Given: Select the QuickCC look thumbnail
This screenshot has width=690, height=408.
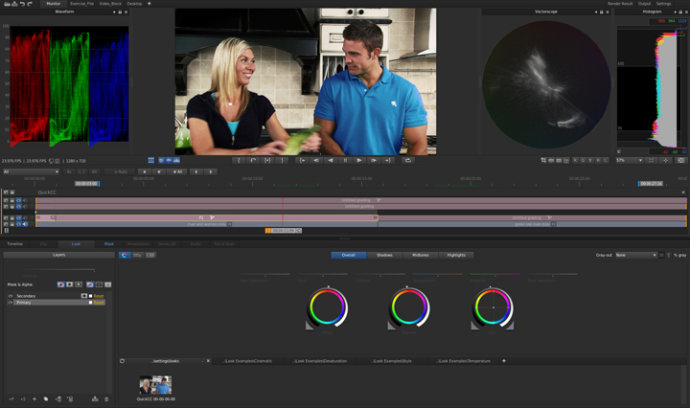Looking at the screenshot, I should 155,385.
